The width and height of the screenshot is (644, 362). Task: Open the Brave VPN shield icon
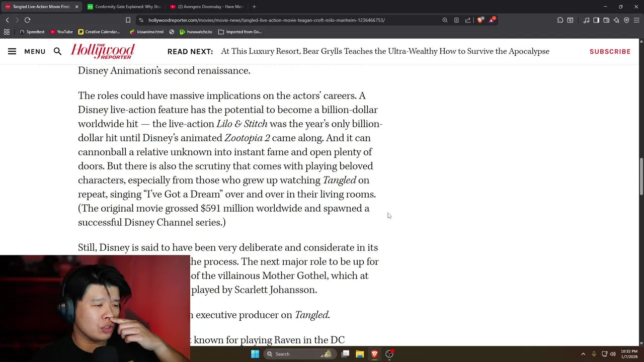626,20
